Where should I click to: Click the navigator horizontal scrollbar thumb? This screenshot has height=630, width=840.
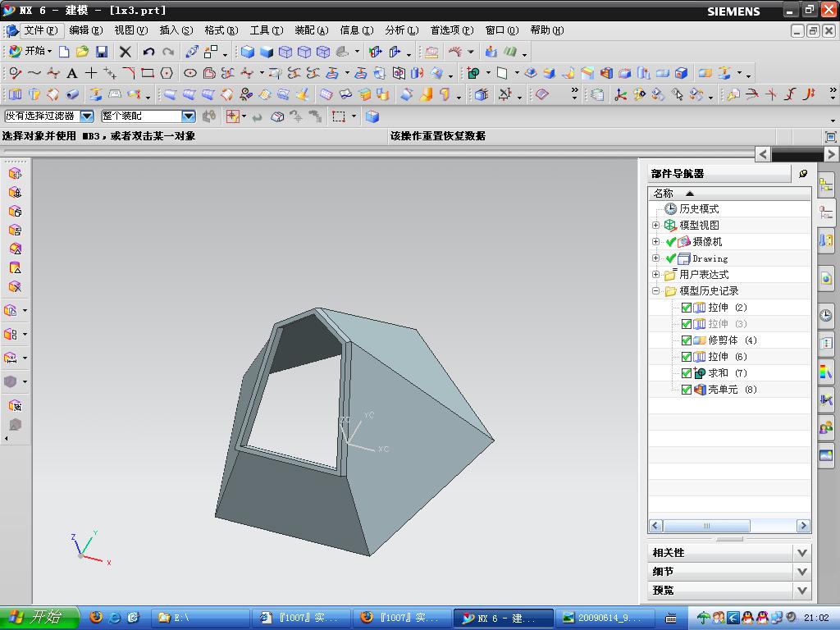click(706, 526)
